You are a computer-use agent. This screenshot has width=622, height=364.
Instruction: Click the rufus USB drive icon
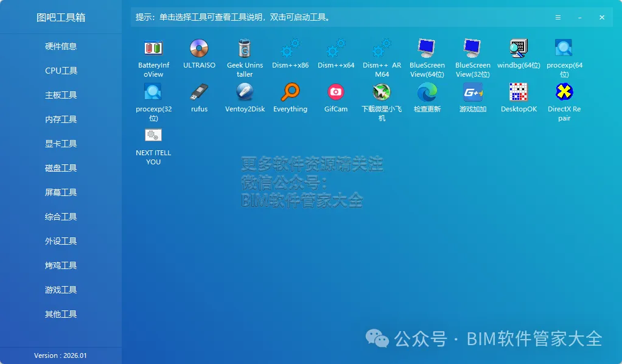(x=199, y=92)
